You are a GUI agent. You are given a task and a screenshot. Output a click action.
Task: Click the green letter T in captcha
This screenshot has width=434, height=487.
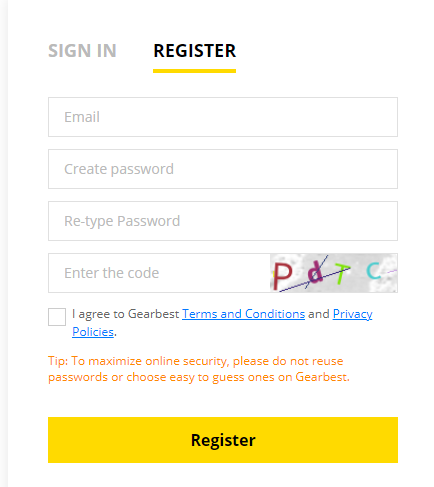click(x=341, y=274)
